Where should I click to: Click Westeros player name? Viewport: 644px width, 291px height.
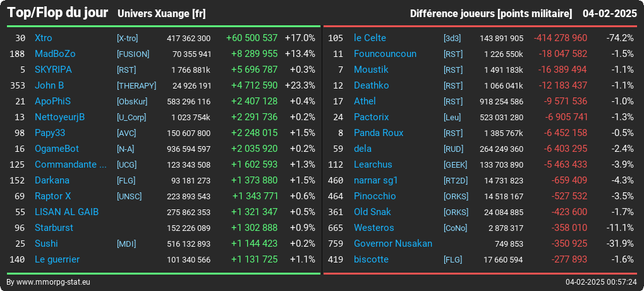(374, 228)
